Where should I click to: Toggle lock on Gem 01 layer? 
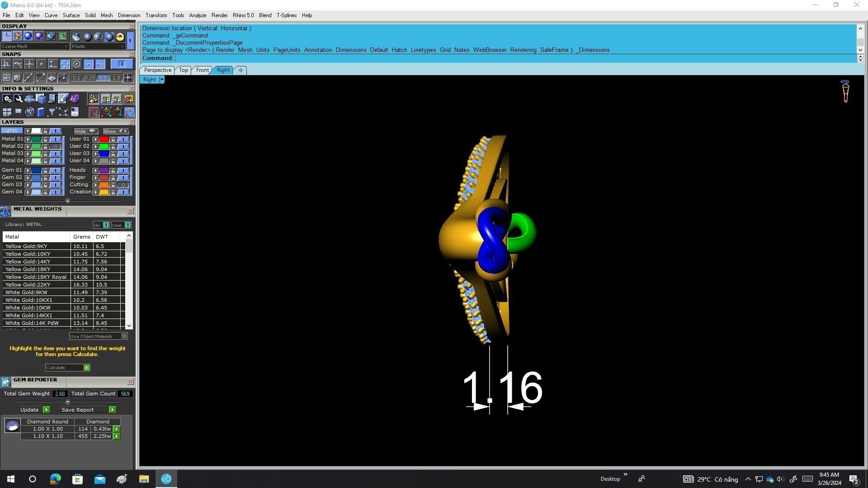pyautogui.click(x=45, y=170)
